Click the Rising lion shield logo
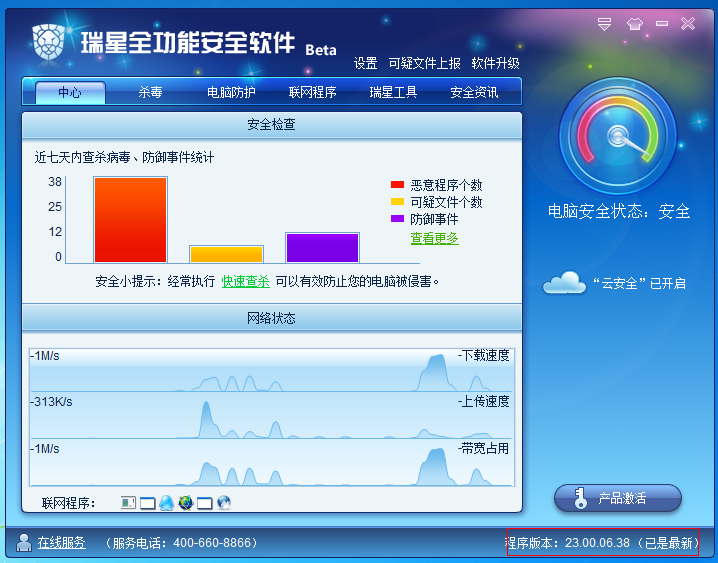The image size is (718, 563). (x=48, y=42)
